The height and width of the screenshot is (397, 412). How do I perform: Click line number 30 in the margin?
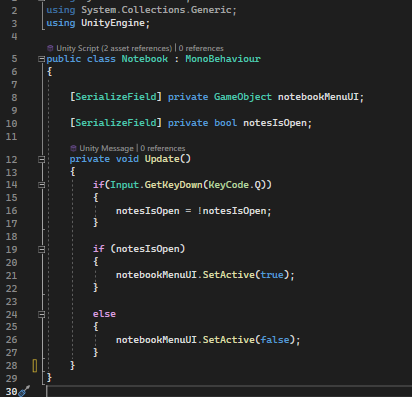(x=11, y=391)
